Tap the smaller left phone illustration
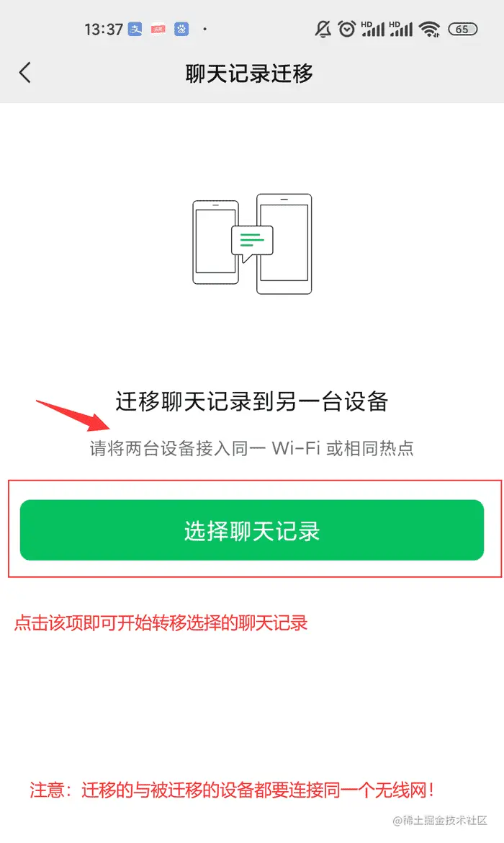The image size is (504, 843). pos(215,243)
